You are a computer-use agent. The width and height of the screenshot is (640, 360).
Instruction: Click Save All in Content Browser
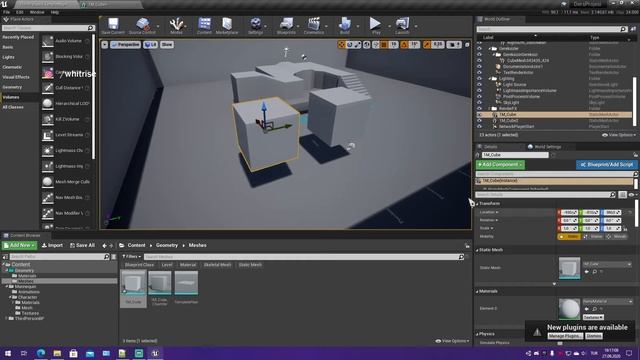click(82, 245)
